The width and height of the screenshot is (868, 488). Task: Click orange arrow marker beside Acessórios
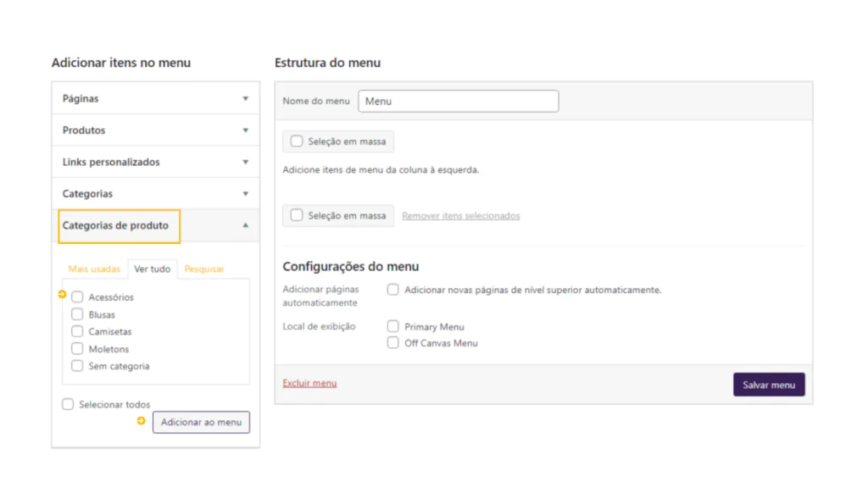(62, 294)
